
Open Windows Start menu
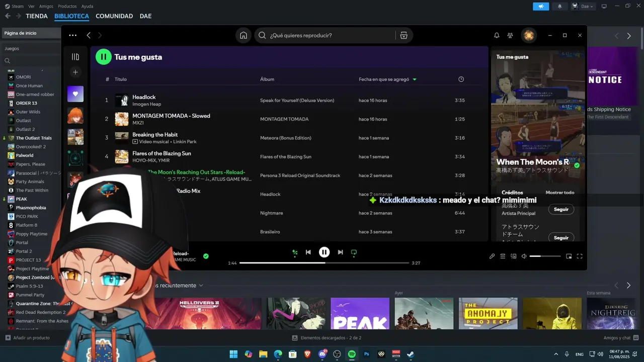tap(233, 354)
